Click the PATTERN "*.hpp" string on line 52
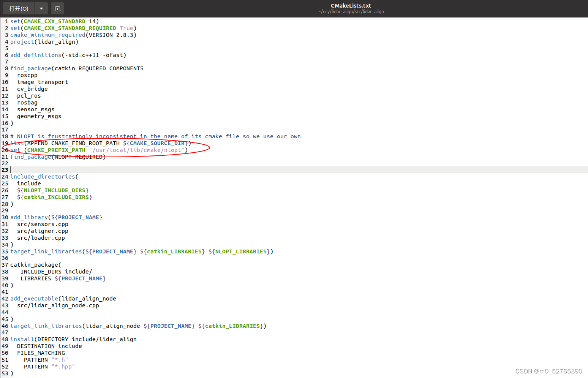This screenshot has height=378, width=588. pyautogui.click(x=63, y=367)
